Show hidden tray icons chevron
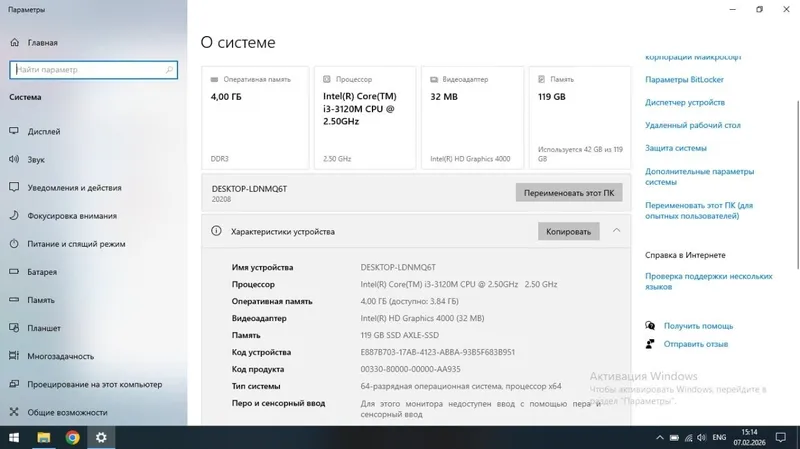Viewport: 800px width, 449px height. (660, 437)
